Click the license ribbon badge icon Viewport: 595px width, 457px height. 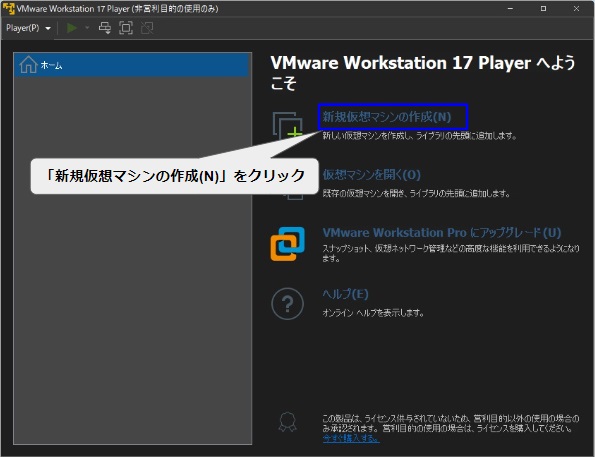(x=287, y=422)
